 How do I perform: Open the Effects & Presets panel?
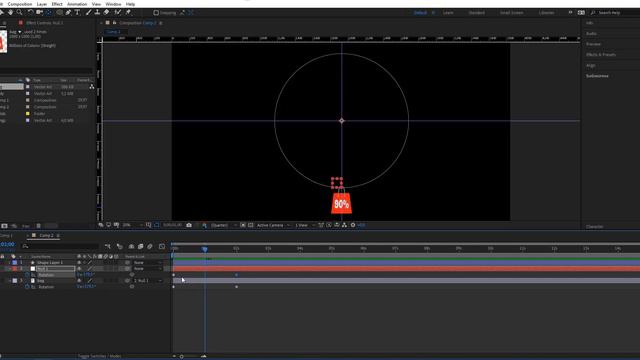(x=601, y=55)
